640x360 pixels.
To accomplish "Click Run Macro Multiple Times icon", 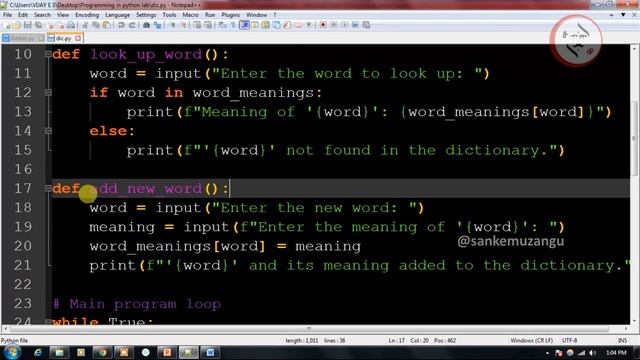I will point(355,25).
